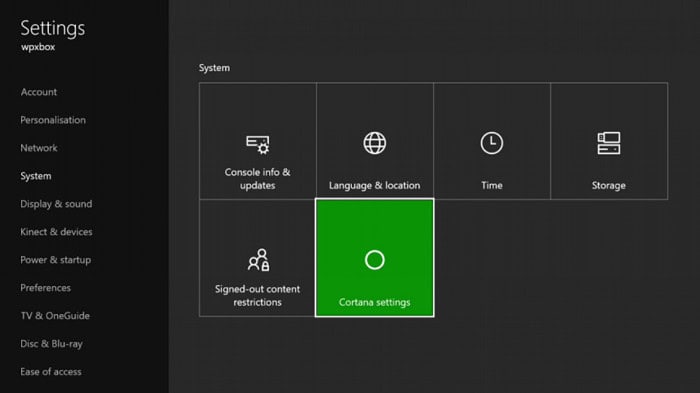Image resolution: width=700 pixels, height=393 pixels.
Task: Click the 'Cortana settings' label
Action: coord(375,302)
